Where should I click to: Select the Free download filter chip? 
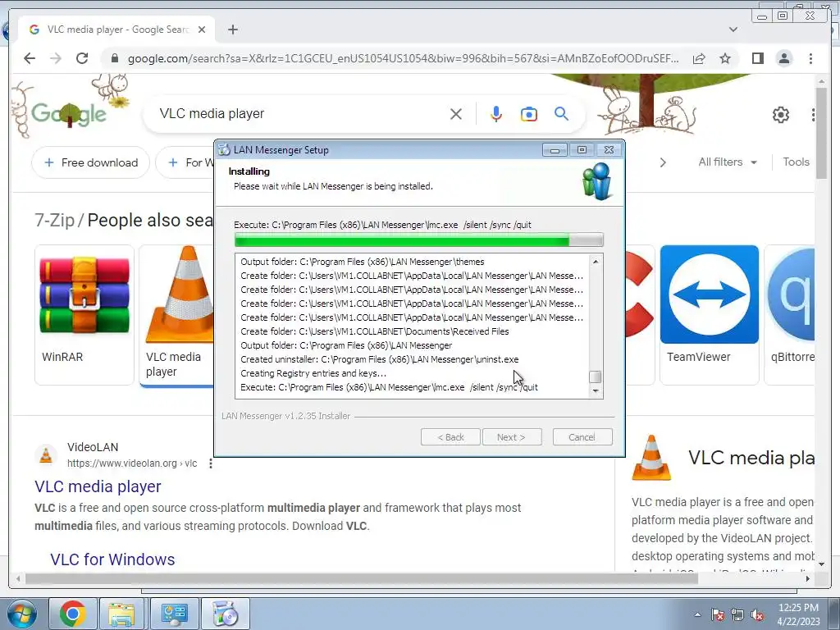click(x=90, y=162)
